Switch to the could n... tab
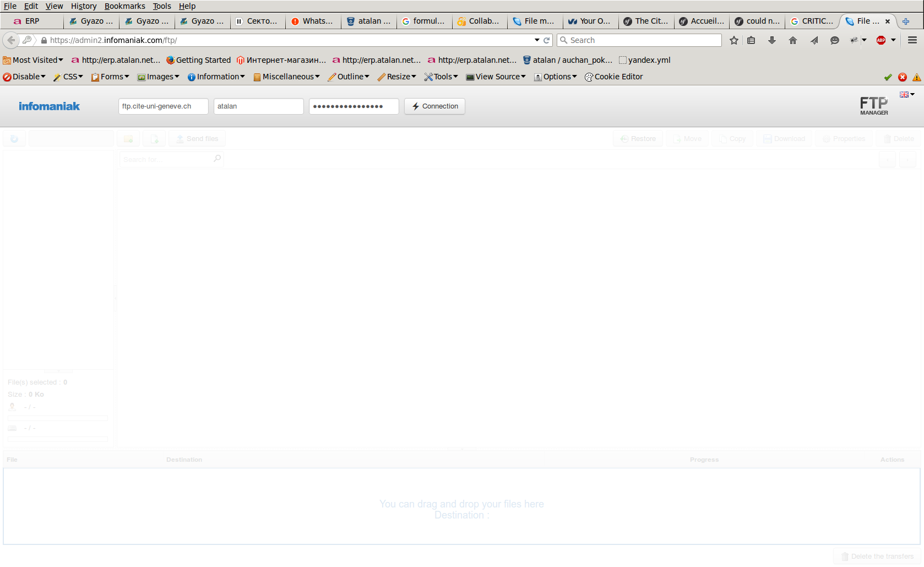Viewport: 924px width, 567px height. 757,21
